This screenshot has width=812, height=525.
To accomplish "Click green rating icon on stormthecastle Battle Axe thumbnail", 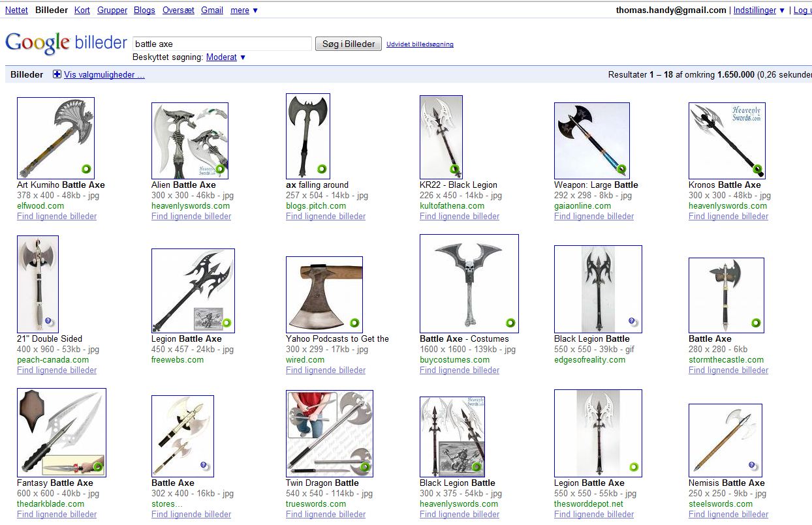I will 756,323.
